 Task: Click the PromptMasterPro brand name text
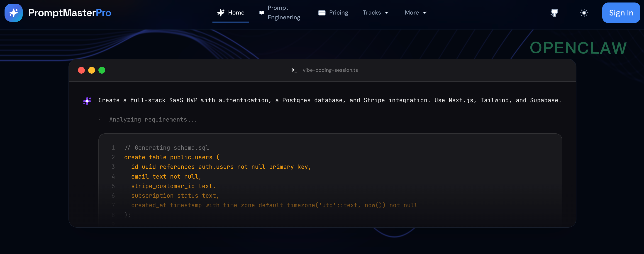coord(69,13)
